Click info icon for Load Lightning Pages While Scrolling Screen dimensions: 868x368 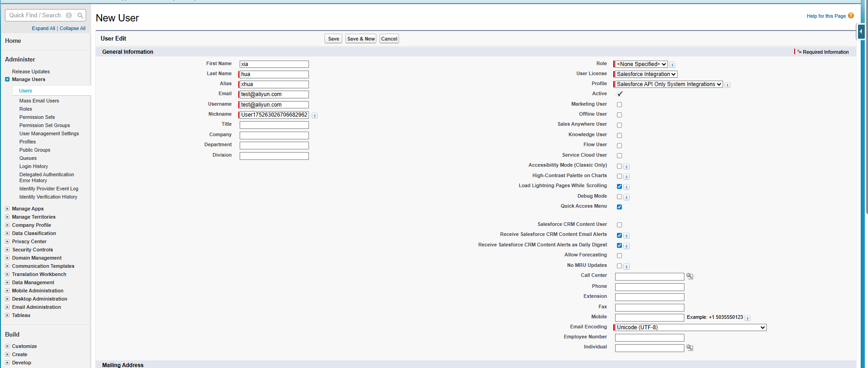coord(627,187)
